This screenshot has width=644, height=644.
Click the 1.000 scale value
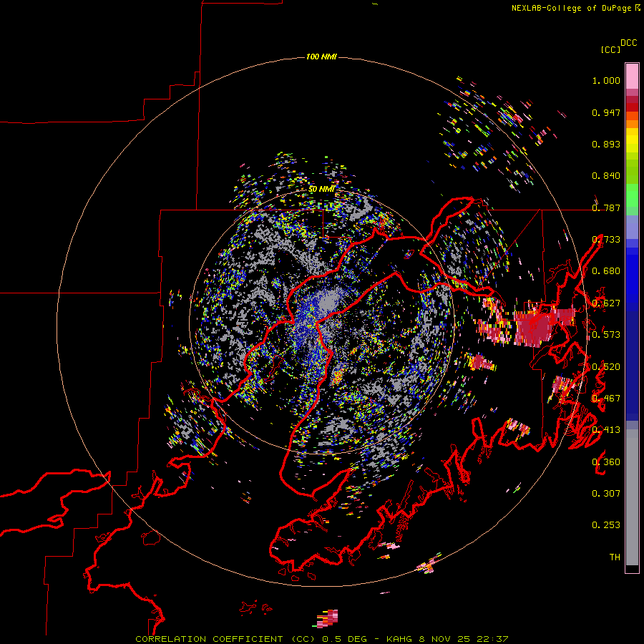(606, 80)
